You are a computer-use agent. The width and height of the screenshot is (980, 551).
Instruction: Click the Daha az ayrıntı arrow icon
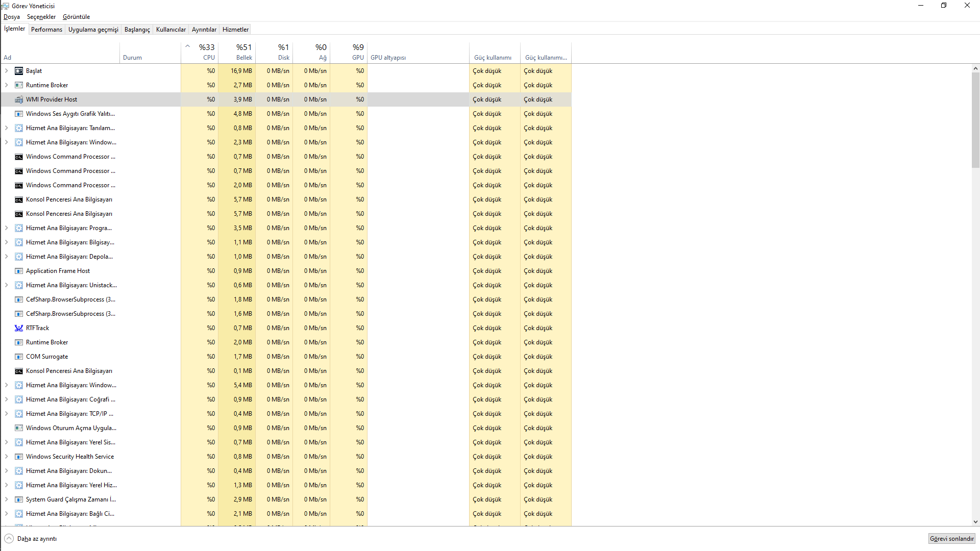tap(9, 539)
